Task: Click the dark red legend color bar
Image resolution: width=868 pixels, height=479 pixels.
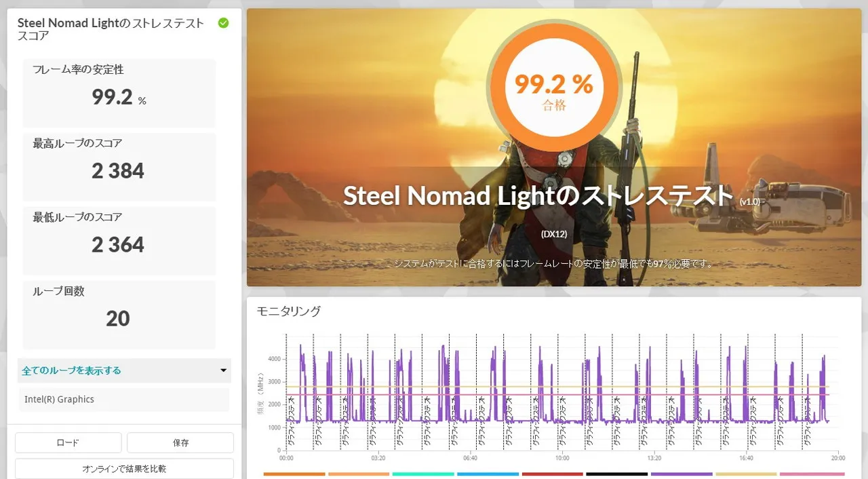Action: pyautogui.click(x=552, y=474)
